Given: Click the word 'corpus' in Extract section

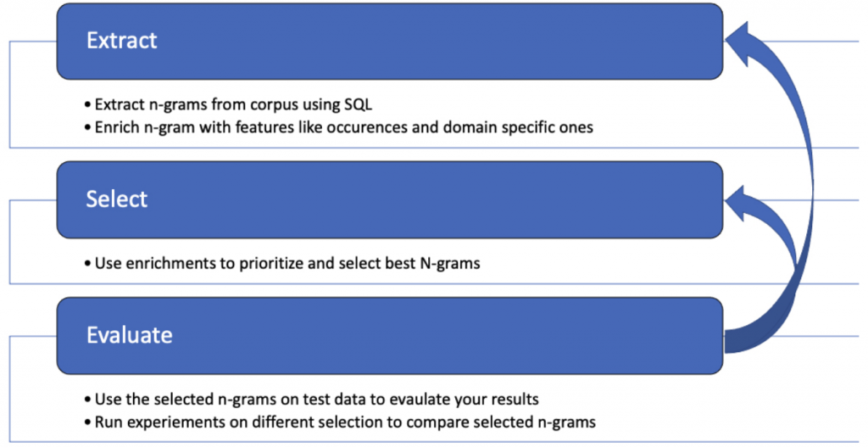Looking at the screenshot, I should [275, 105].
